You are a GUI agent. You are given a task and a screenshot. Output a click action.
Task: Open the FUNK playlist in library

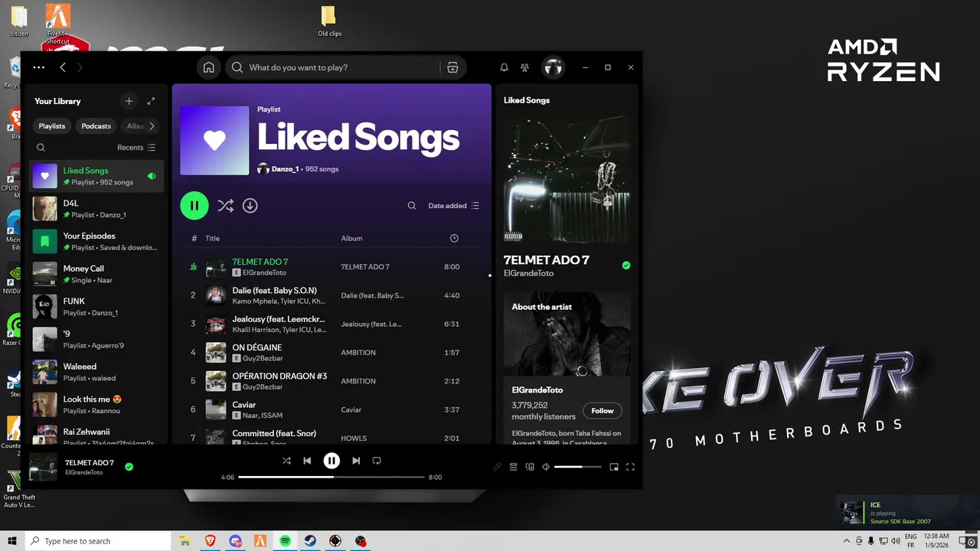click(96, 306)
